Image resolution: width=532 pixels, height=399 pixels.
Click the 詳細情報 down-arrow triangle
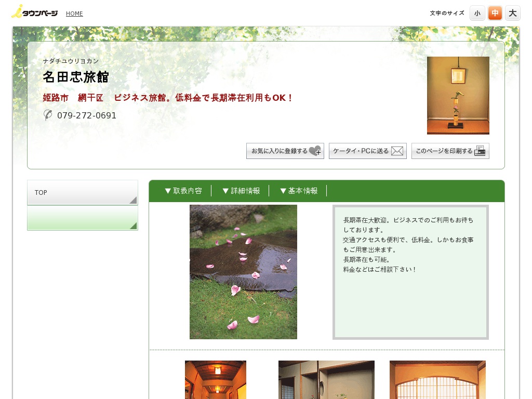225,191
